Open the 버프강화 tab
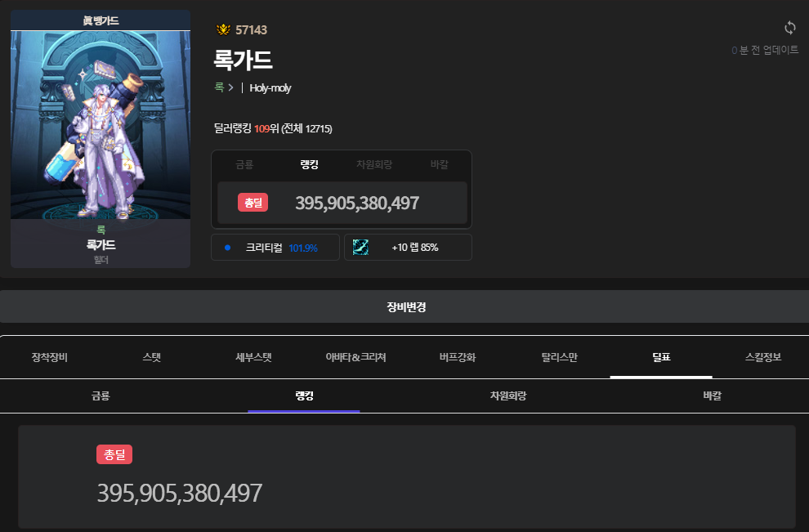 [457, 357]
